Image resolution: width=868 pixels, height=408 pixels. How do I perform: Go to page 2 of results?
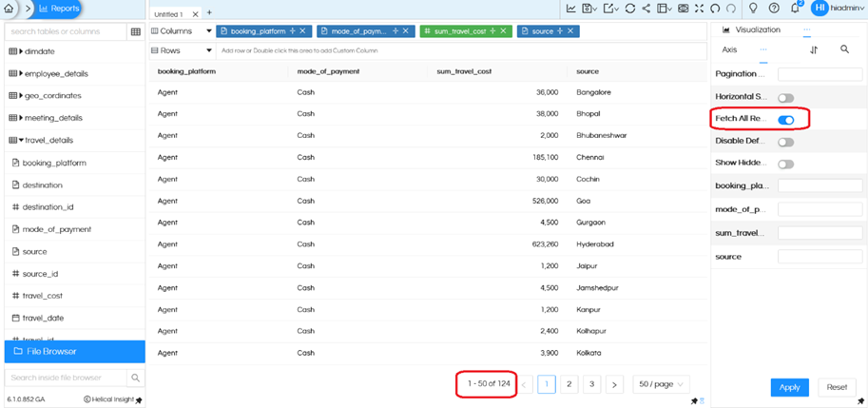pyautogui.click(x=569, y=384)
